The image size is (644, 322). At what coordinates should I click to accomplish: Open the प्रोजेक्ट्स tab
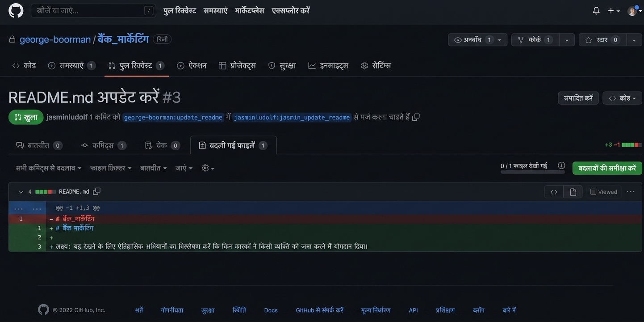[x=237, y=65]
